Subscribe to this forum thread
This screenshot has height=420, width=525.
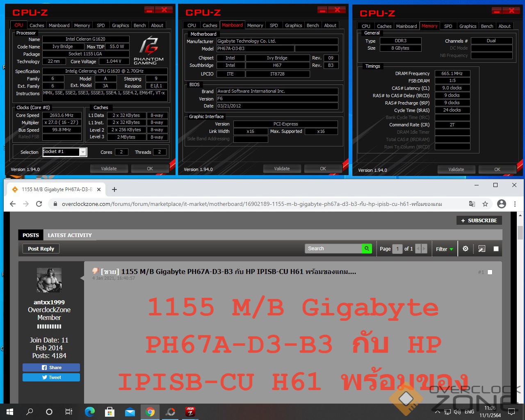[479, 220]
